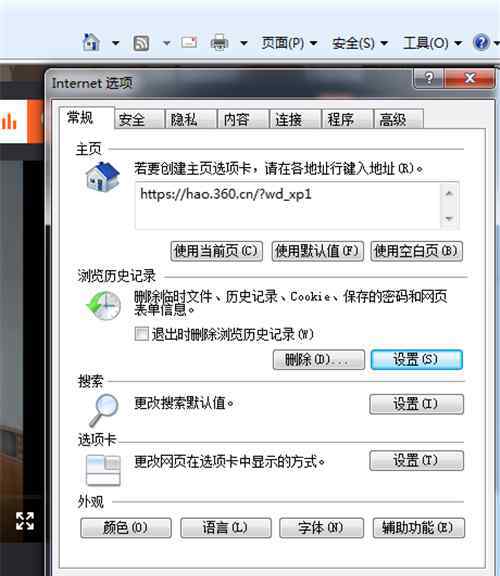Open the 工具(O) toolbar menu
The width and height of the screenshot is (500, 576).
[x=432, y=43]
